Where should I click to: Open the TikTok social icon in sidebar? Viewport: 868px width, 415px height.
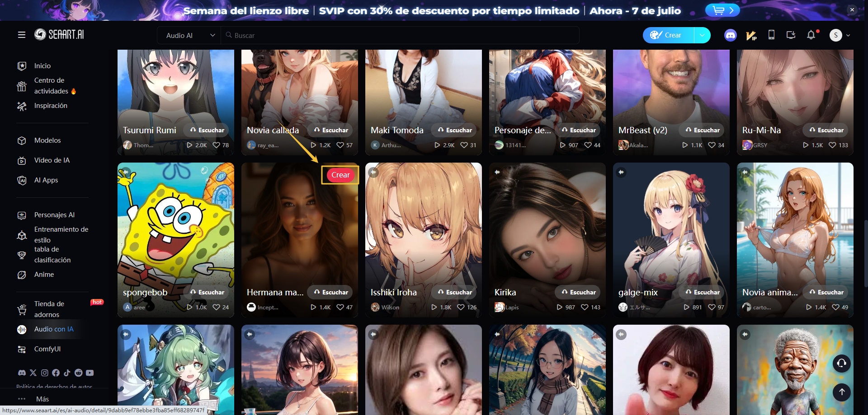pyautogui.click(x=67, y=373)
